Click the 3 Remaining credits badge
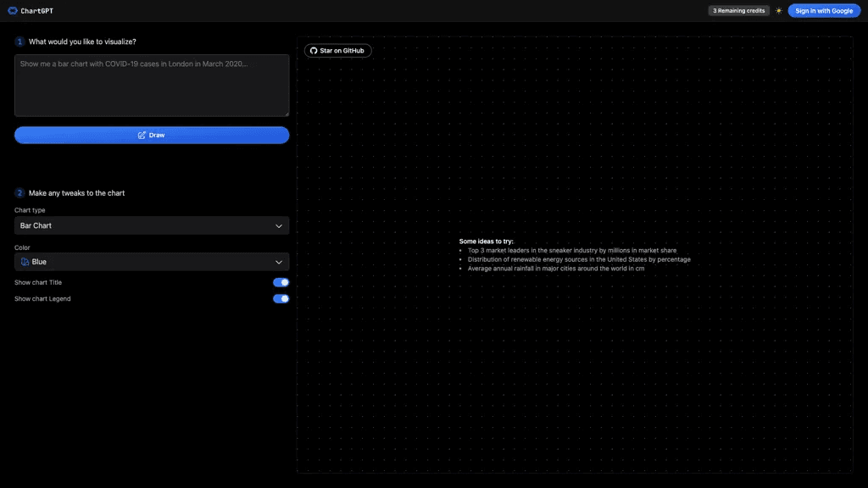Image resolution: width=868 pixels, height=488 pixels. coord(738,10)
